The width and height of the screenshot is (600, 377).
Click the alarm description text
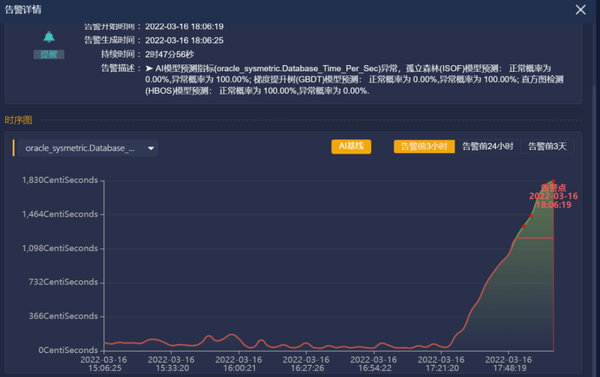tap(354, 80)
